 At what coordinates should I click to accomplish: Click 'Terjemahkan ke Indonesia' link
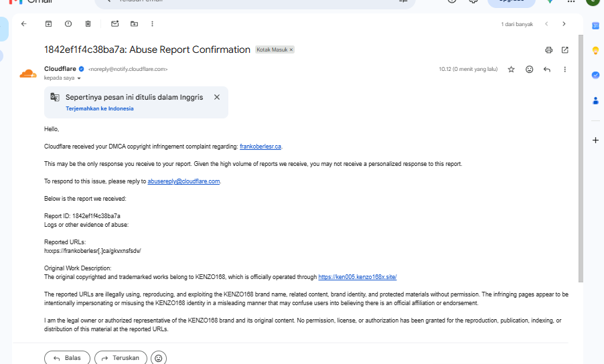(99, 108)
